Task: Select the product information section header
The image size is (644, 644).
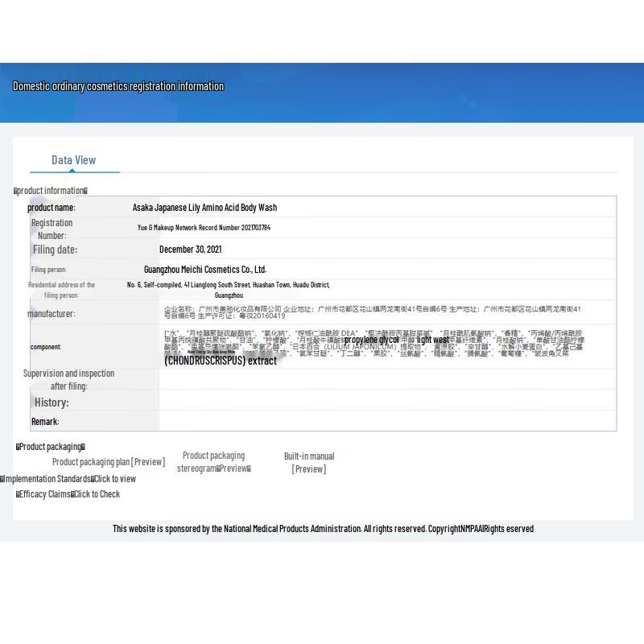Action: pyautogui.click(x=50, y=191)
